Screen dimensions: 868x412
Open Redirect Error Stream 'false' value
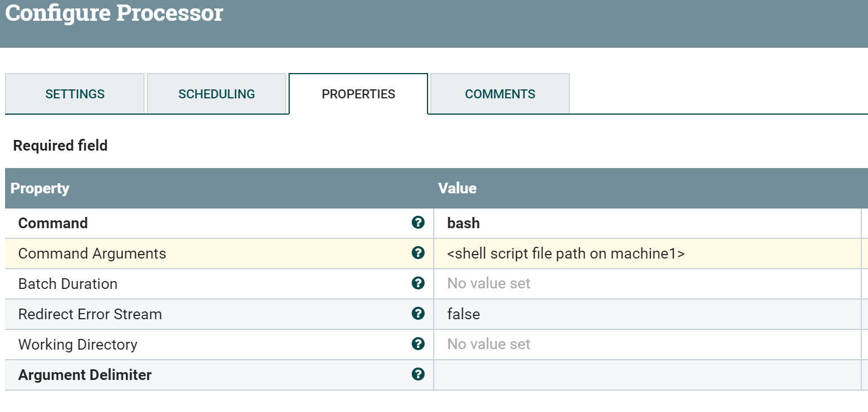click(464, 314)
